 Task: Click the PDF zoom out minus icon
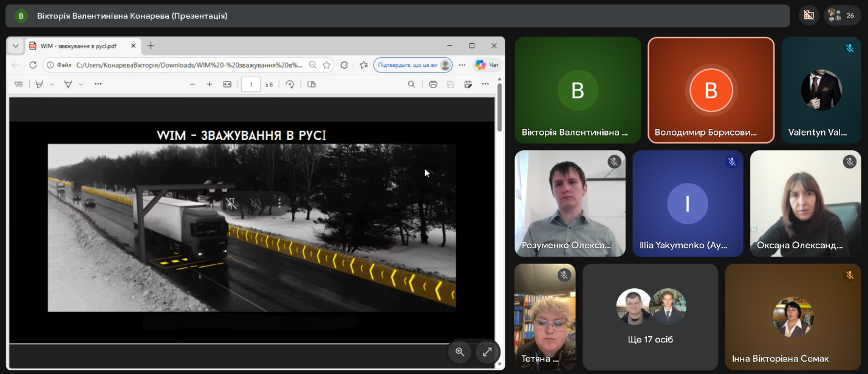193,85
